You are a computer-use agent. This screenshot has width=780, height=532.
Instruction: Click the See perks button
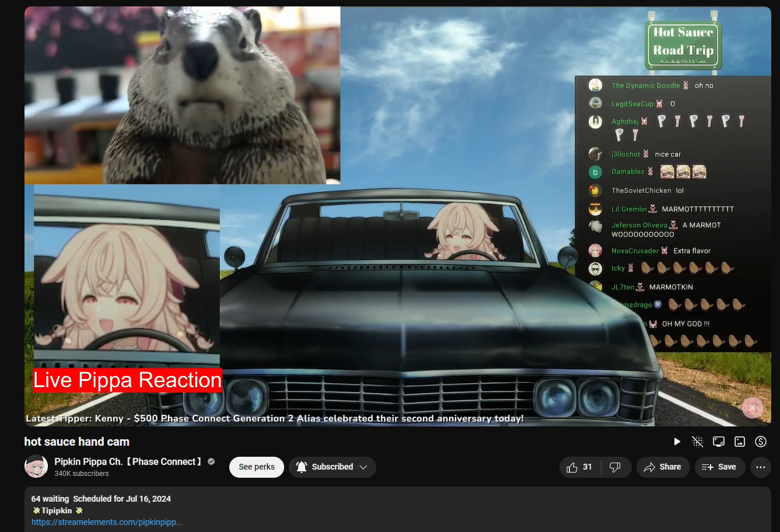257,467
